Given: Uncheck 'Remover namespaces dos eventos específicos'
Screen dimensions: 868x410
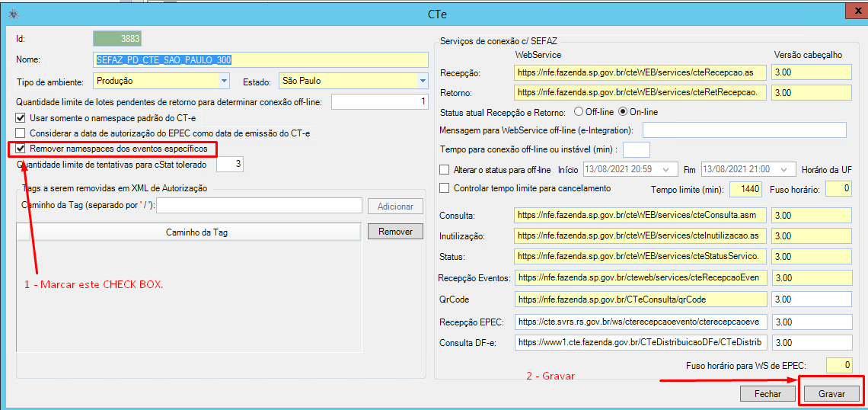Looking at the screenshot, I should pos(21,149).
